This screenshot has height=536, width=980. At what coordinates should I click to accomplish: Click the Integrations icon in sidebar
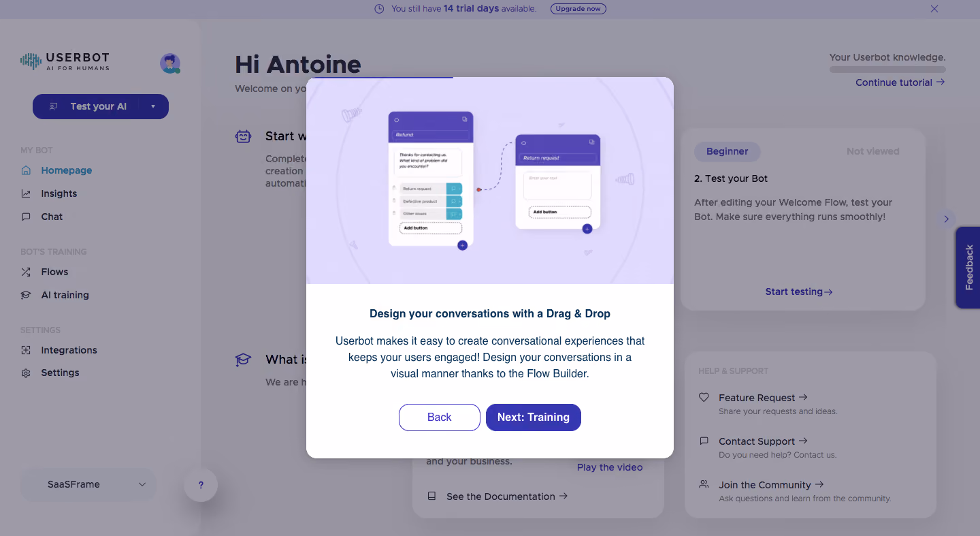(x=26, y=350)
